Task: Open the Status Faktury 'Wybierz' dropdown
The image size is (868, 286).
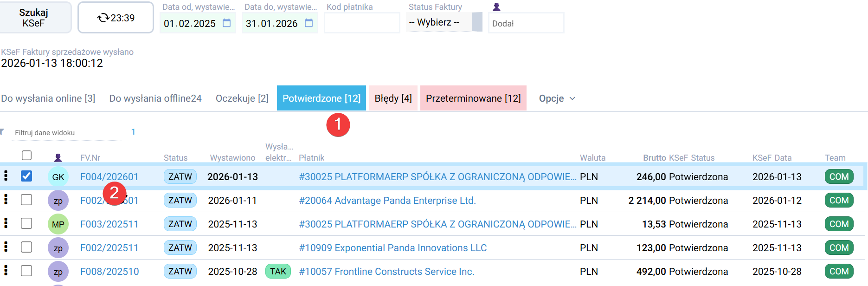Action: (440, 22)
